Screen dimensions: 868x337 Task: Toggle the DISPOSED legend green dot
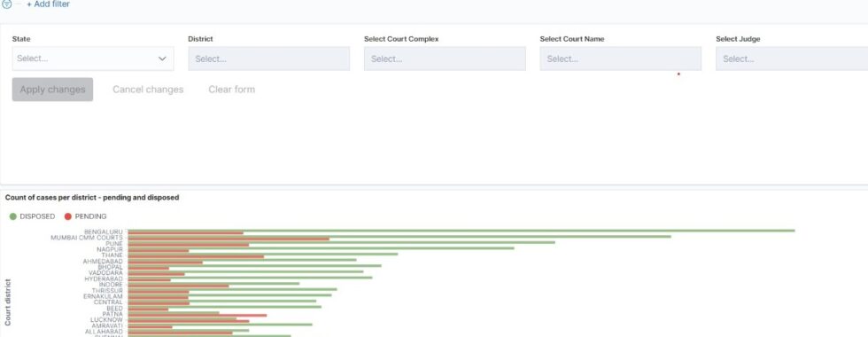[x=12, y=216]
